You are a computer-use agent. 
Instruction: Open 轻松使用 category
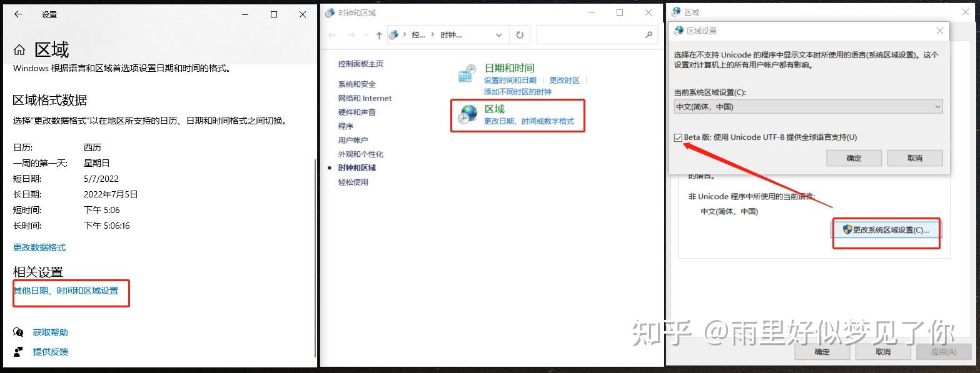click(x=353, y=182)
